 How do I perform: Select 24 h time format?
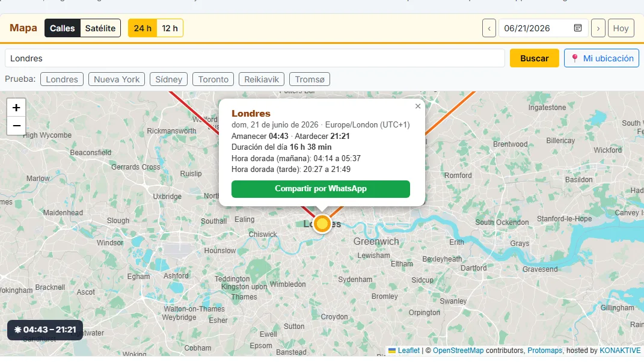[143, 28]
